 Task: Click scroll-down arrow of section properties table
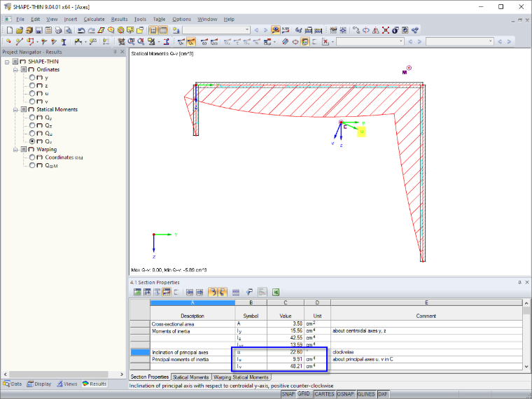[526, 366]
